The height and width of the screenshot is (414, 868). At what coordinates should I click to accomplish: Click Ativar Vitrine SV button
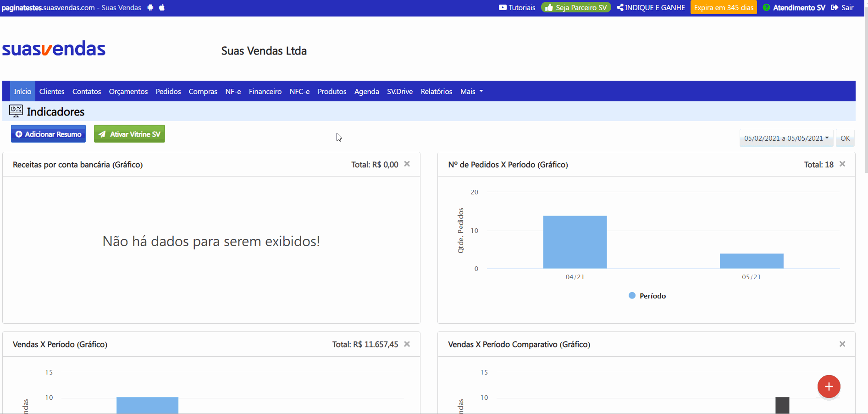click(x=129, y=134)
